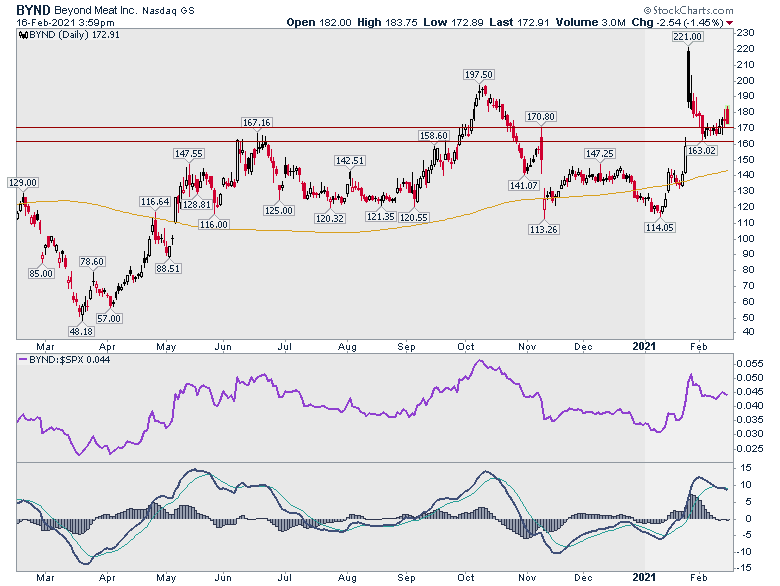Click the 147.55 May high label
The image size is (780, 586).
click(189, 154)
